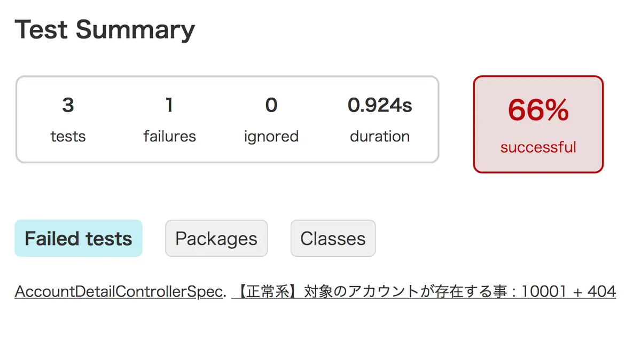Click the ignored count of 0
The width and height of the screenshot is (641, 364).
point(271,105)
